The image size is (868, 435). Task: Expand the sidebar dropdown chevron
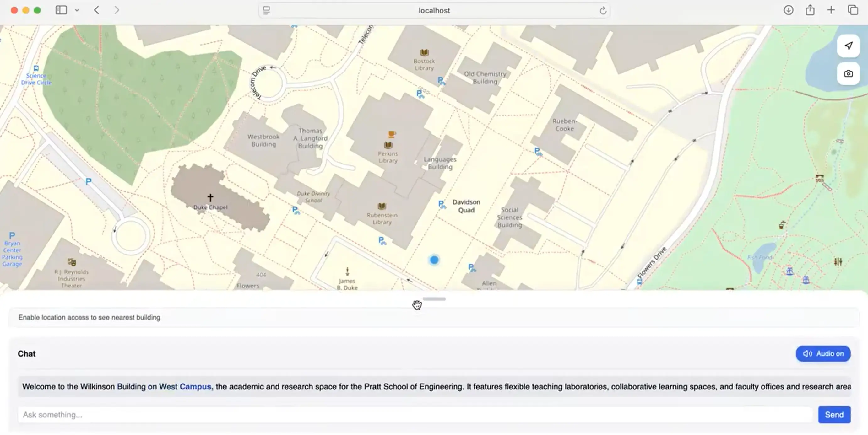pyautogui.click(x=77, y=10)
